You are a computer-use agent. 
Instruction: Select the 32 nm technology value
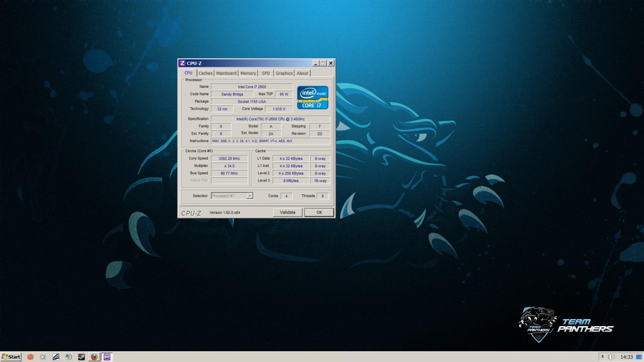point(222,109)
